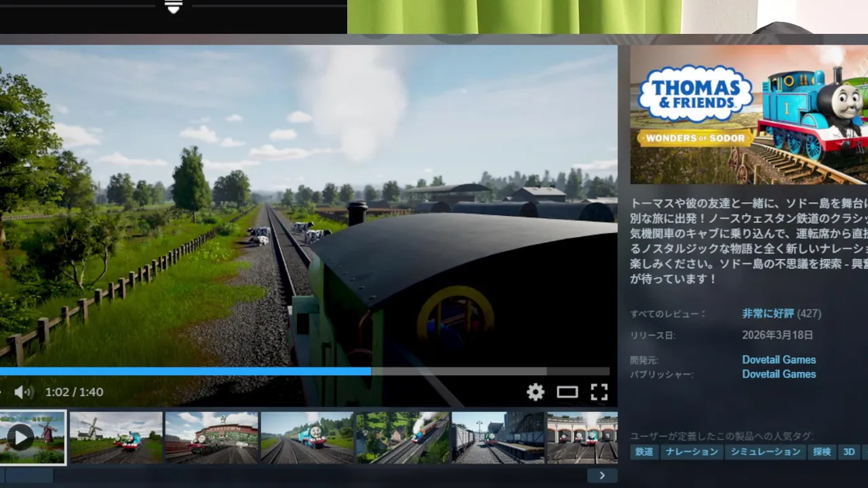
Task: Select the 探検 tag
Action: [x=822, y=451]
